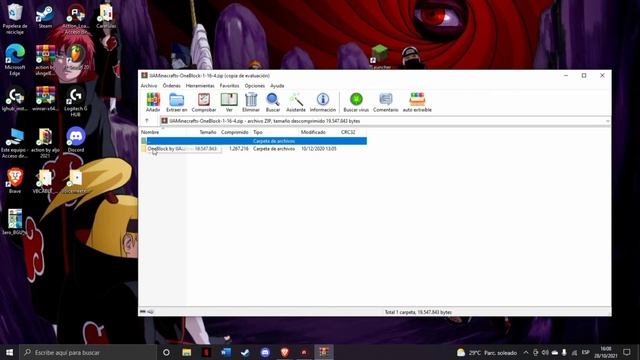Open the Archivo menu
640x360 pixels.
pyautogui.click(x=149, y=86)
